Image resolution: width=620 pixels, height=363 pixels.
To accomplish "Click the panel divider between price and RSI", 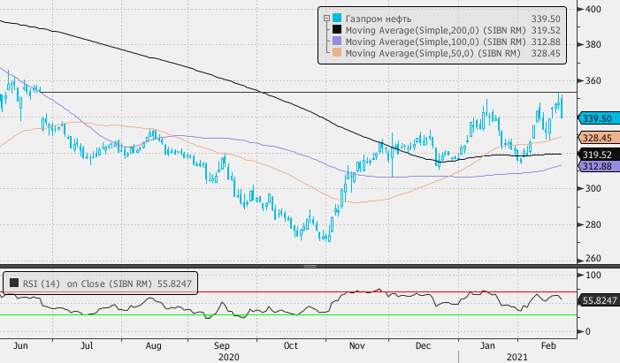I will pos(310,267).
